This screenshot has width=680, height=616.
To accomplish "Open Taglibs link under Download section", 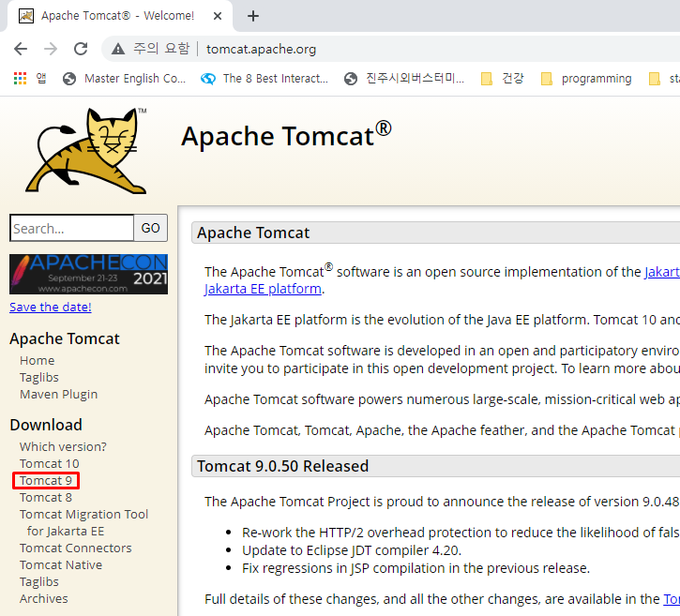I will tap(39, 581).
